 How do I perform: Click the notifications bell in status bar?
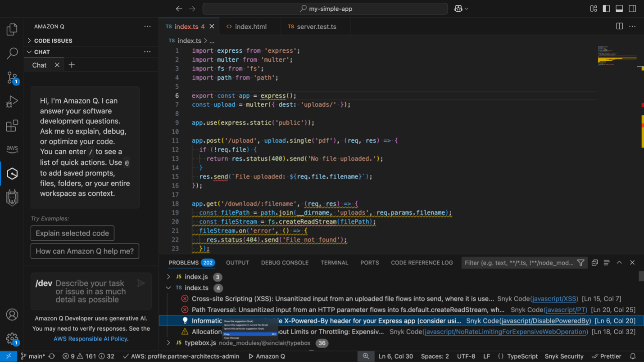click(633, 356)
